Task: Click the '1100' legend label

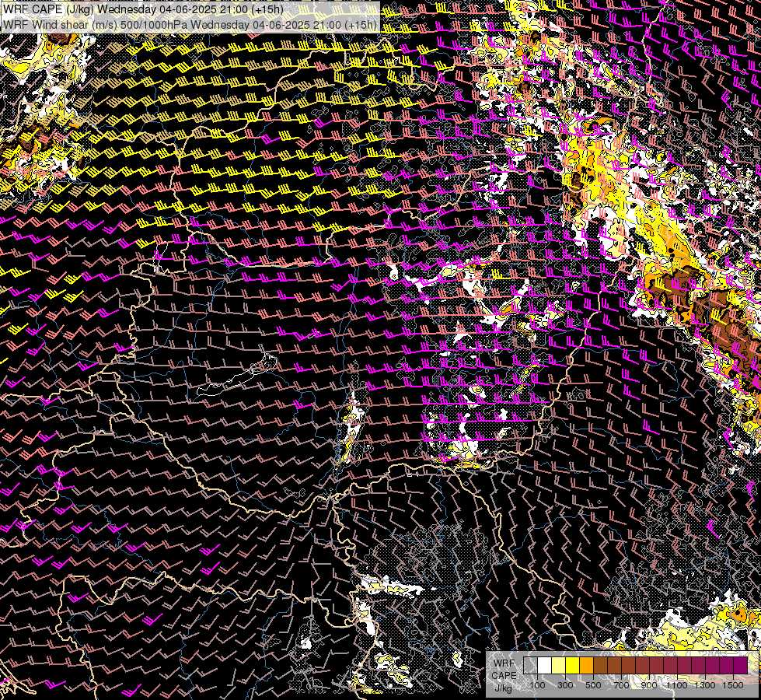Action: point(677,685)
